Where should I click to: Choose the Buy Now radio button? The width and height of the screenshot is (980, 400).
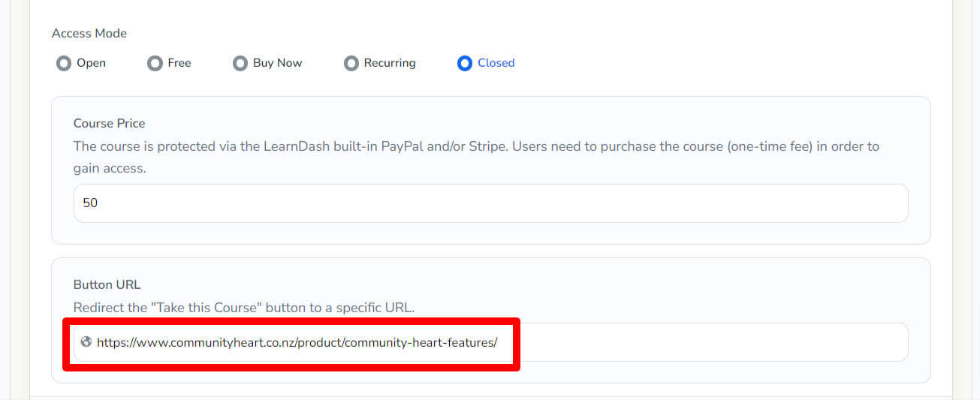click(x=240, y=63)
